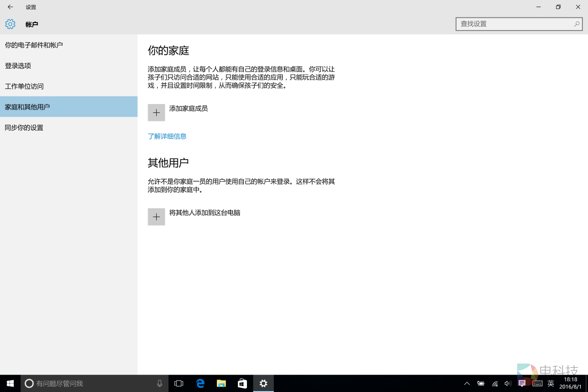Click plus icon to add other user to PC
This screenshot has height=392, width=588.
click(156, 217)
